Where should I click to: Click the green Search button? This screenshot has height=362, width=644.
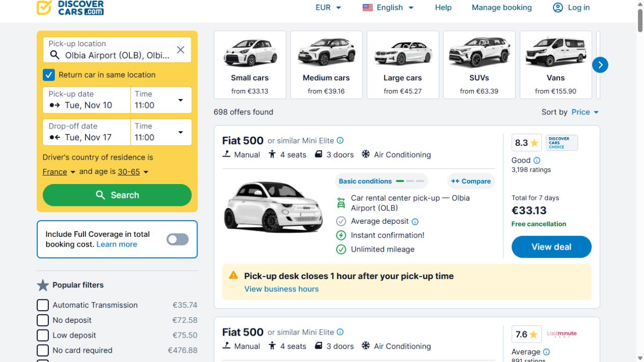[117, 195]
